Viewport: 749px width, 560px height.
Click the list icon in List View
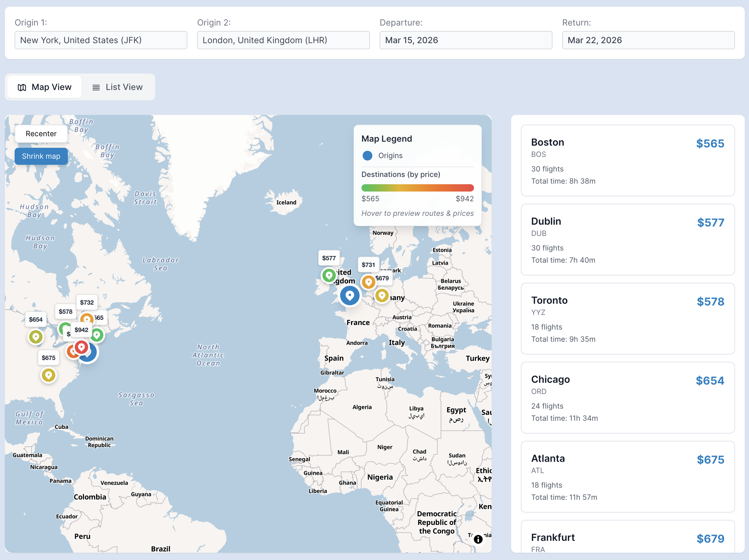96,87
